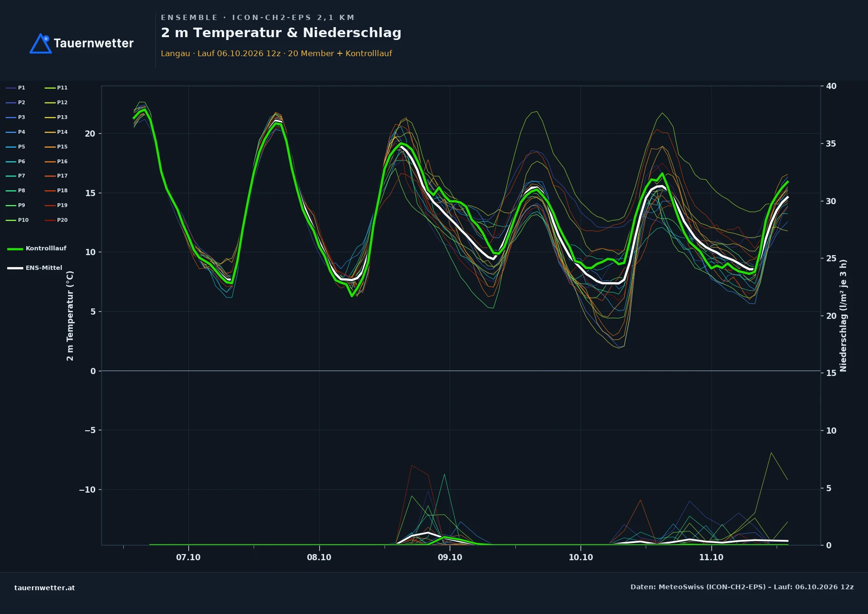Click the 11.10 date label

click(x=711, y=557)
